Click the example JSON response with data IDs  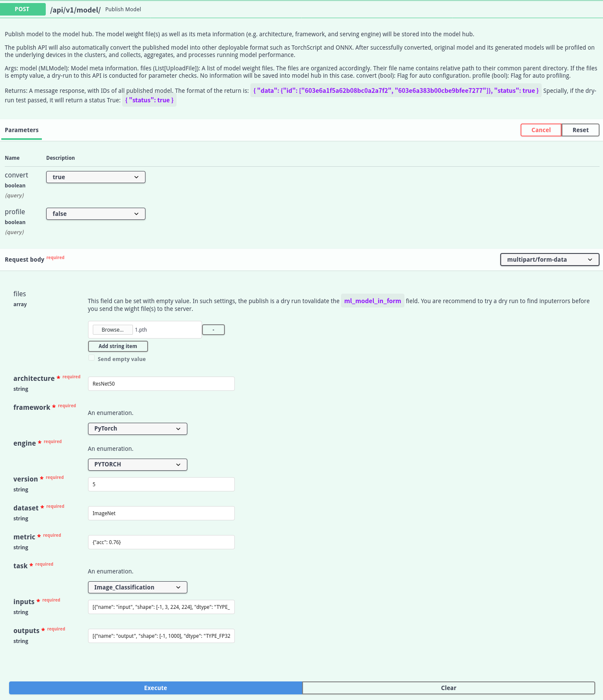click(x=396, y=91)
